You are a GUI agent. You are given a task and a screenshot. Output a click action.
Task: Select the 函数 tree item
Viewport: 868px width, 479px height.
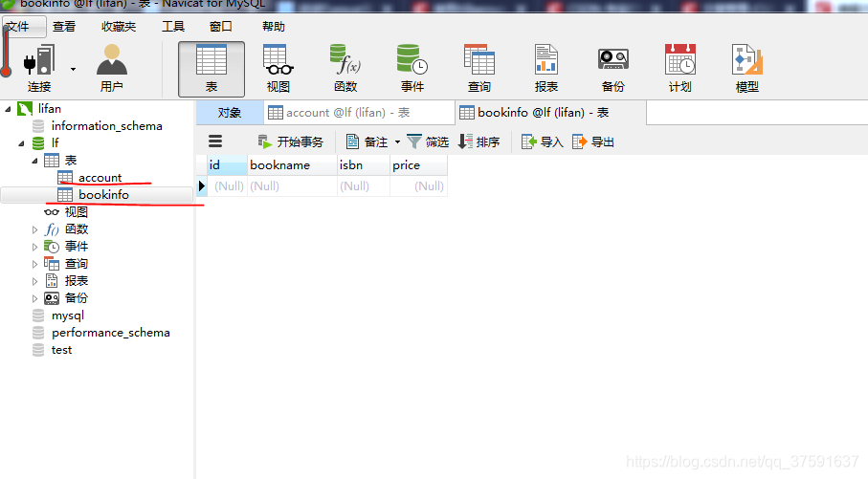(77, 229)
